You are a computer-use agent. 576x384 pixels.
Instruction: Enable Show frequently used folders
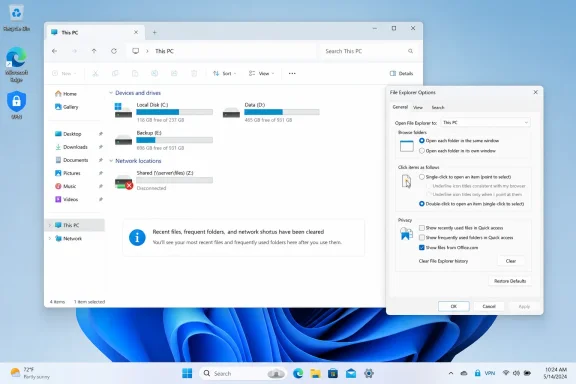point(422,238)
